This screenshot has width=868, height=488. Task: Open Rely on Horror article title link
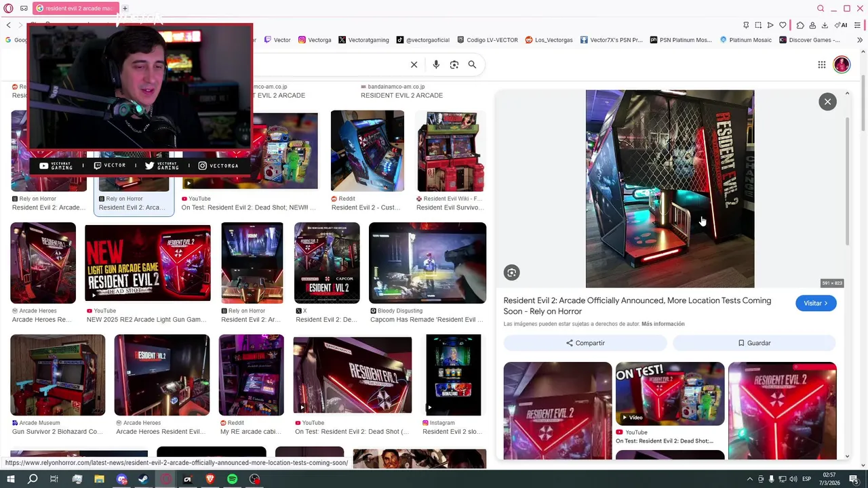pos(637,306)
